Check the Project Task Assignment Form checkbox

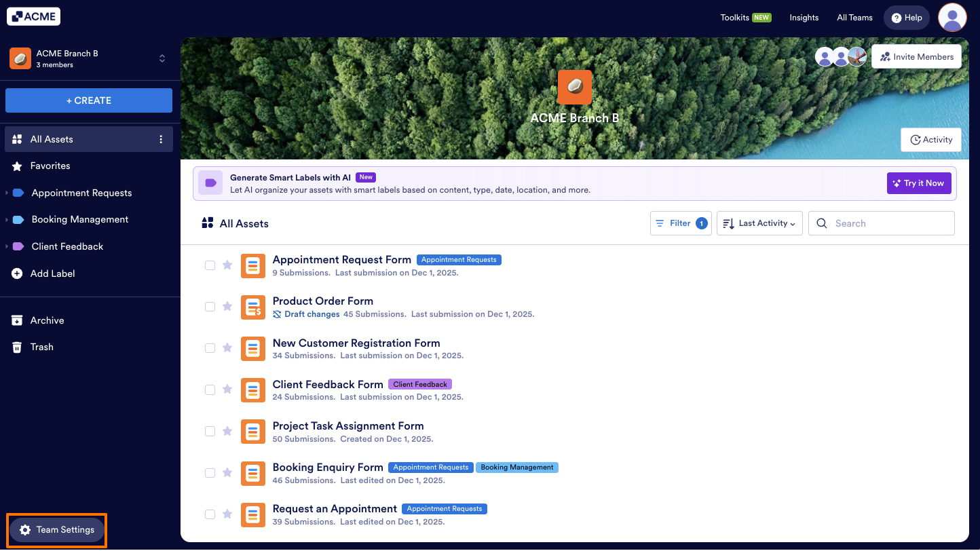[210, 431]
